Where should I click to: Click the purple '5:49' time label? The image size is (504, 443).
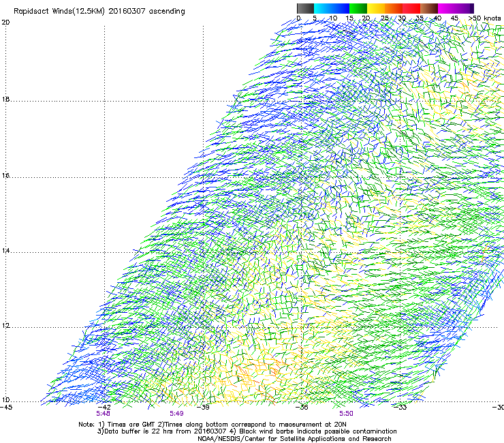coord(177,414)
